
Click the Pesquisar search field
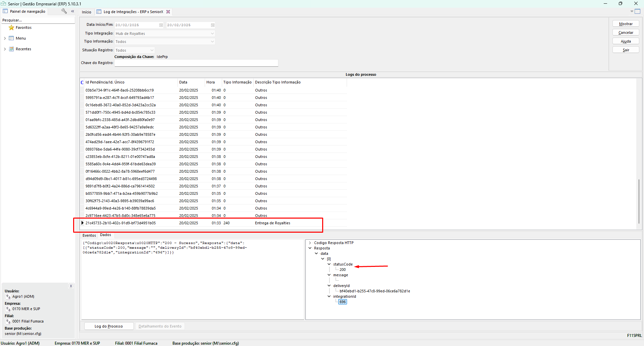pos(38,20)
